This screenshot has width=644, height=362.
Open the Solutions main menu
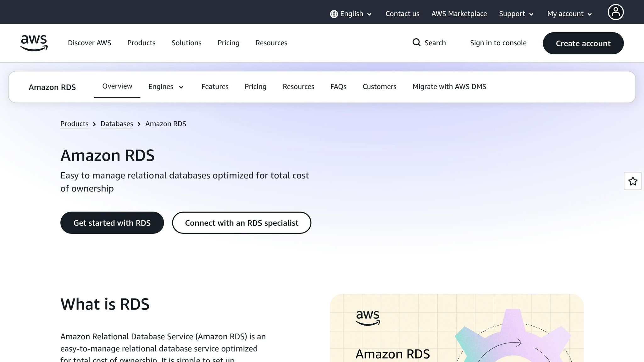(186, 43)
